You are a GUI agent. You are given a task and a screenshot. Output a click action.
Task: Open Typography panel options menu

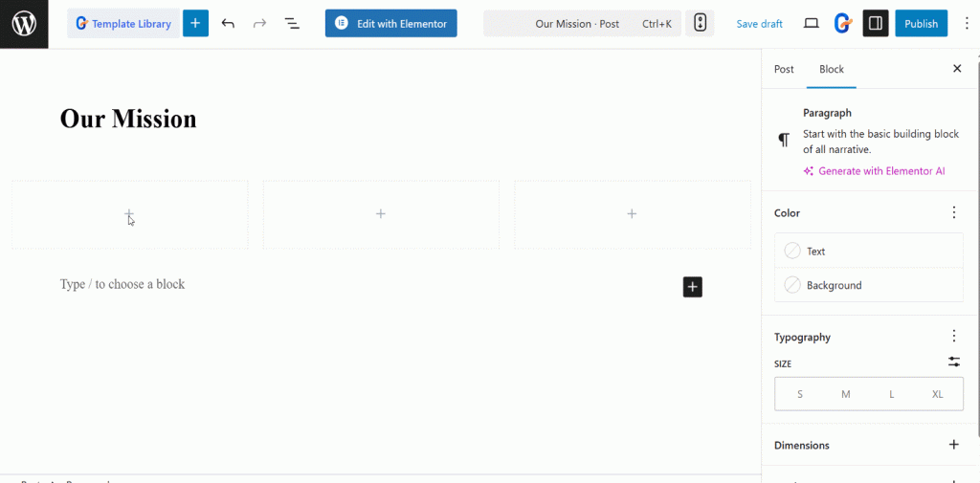[954, 336]
